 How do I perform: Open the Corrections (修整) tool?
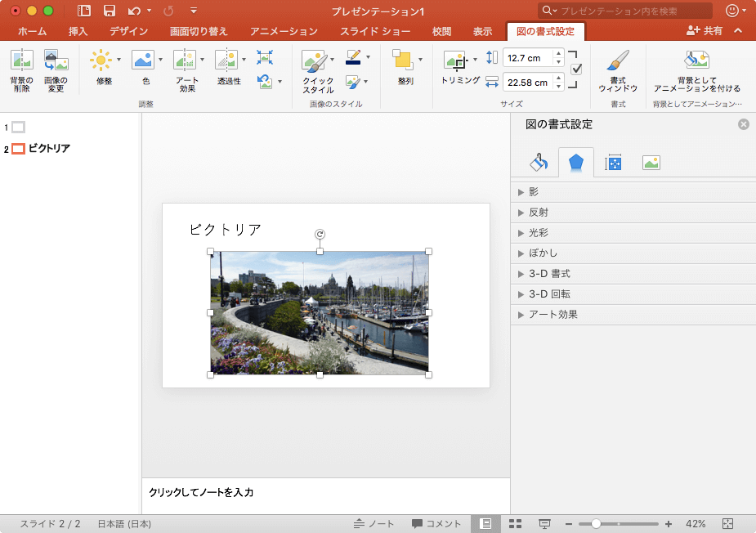[101, 60]
